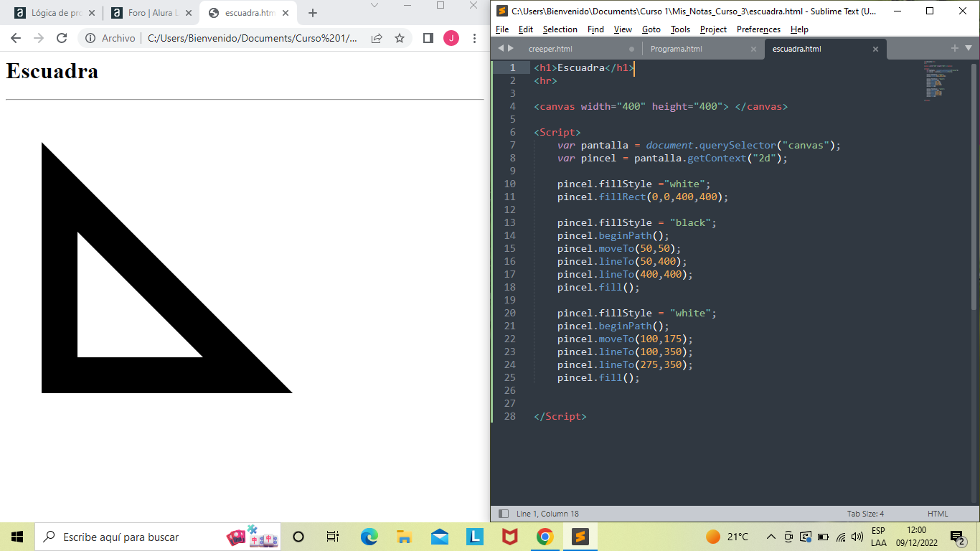The image size is (980, 551).
Task: Open Mail app from taskbar
Action: 440,537
